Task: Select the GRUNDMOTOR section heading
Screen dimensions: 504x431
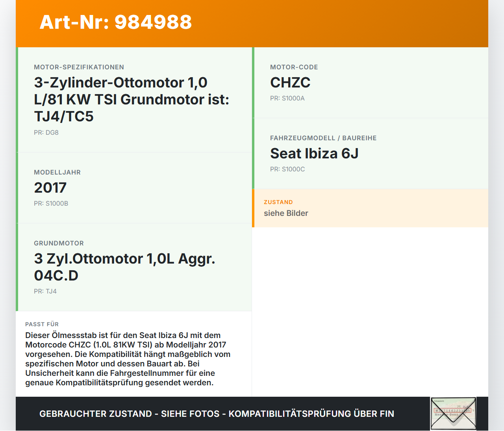Action: coord(59,243)
